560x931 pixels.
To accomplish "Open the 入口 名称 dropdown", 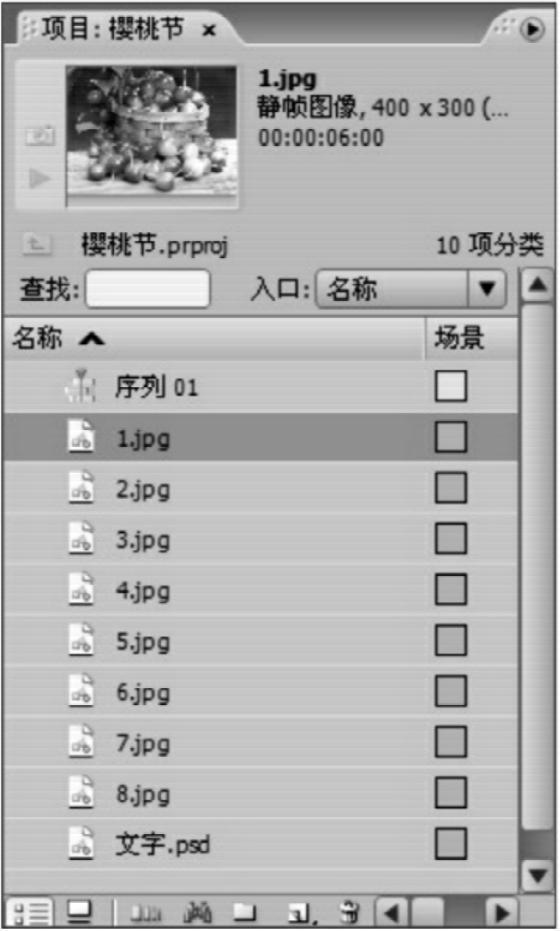I will click(x=411, y=289).
